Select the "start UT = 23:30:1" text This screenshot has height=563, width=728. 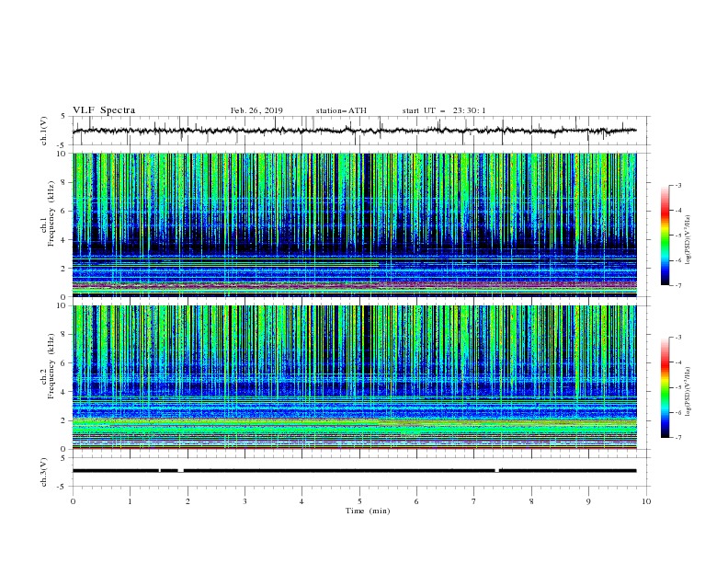444,110
